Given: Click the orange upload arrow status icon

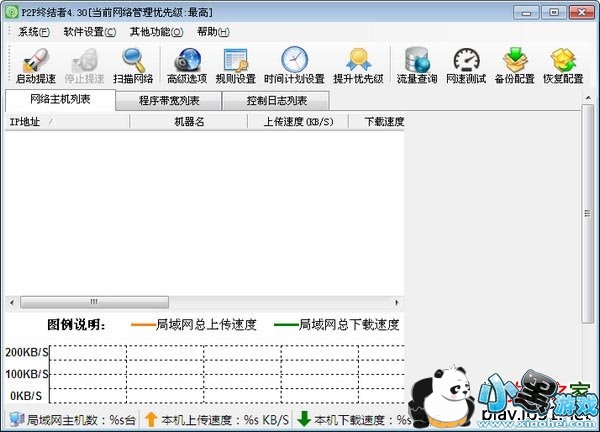Looking at the screenshot, I should coord(151,419).
